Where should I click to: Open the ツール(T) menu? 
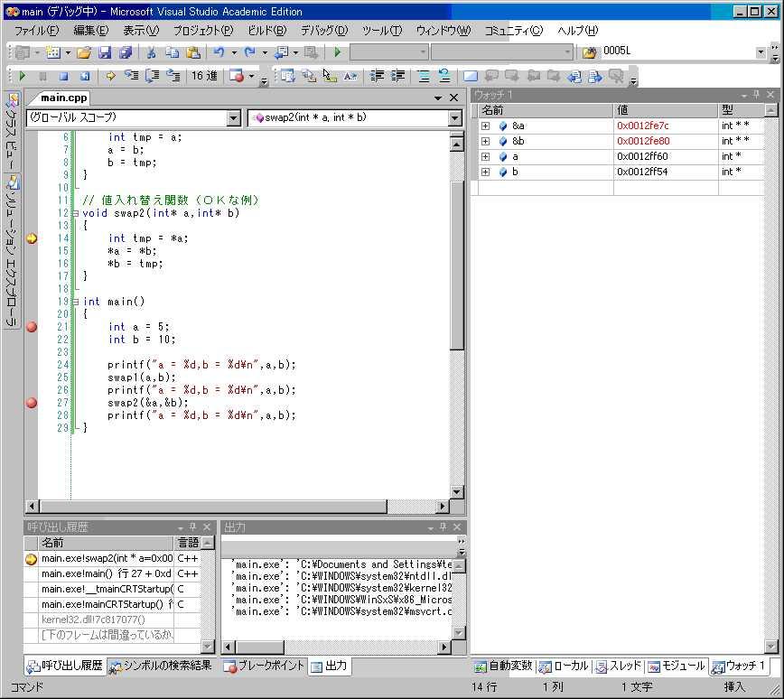[x=382, y=31]
